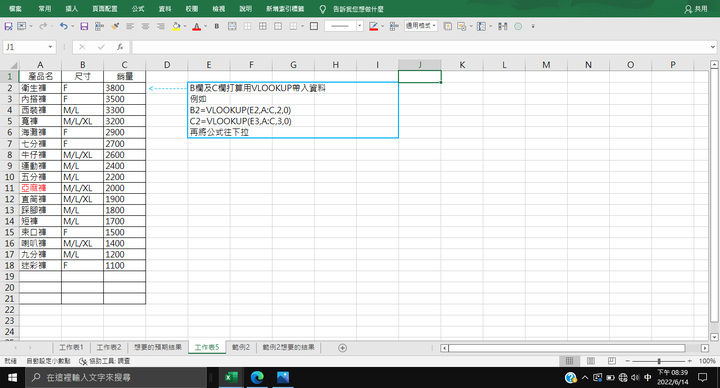
Task: Add a new sheet with plus button
Action: pyautogui.click(x=342, y=348)
